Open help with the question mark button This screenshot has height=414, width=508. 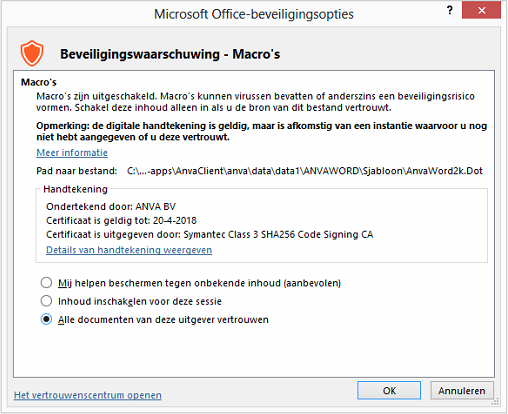coord(450,10)
